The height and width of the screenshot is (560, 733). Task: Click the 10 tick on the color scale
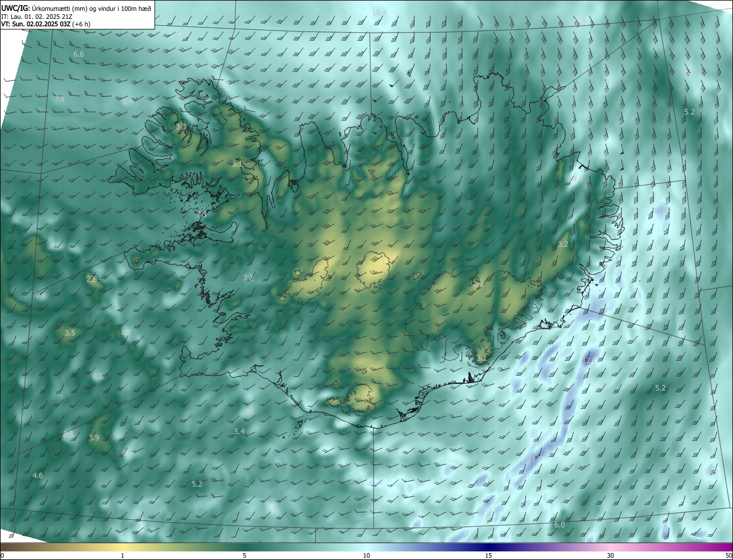click(x=366, y=555)
